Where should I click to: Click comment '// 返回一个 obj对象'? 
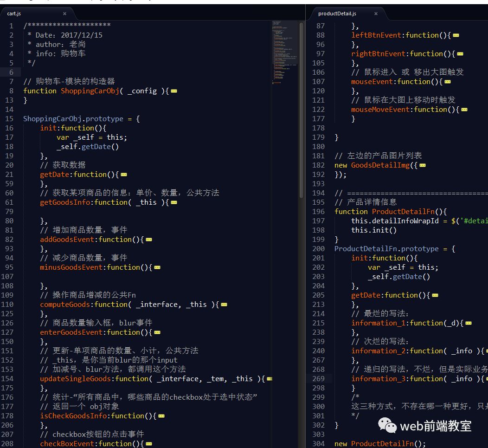pos(79,407)
